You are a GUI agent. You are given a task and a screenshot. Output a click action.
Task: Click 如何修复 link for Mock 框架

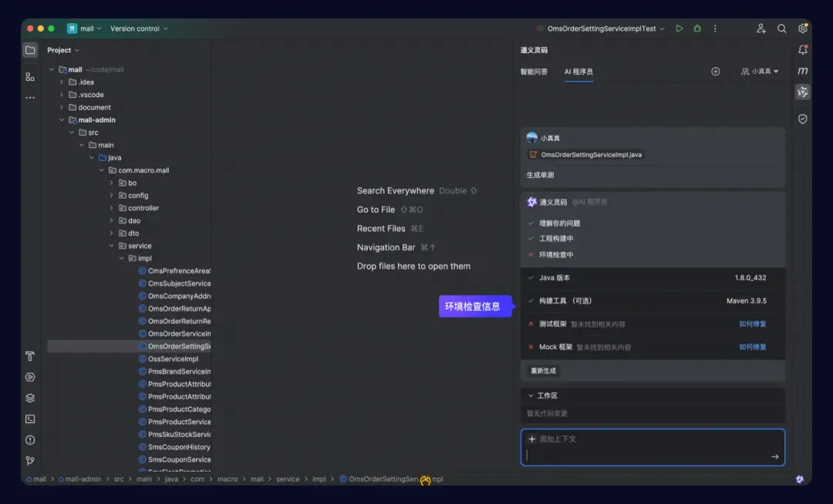(x=752, y=347)
